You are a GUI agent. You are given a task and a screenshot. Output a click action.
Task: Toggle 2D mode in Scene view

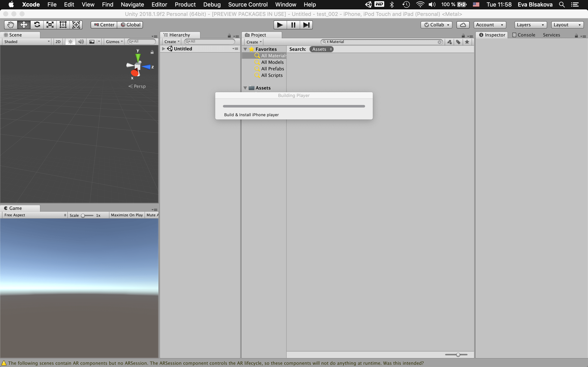(58, 42)
